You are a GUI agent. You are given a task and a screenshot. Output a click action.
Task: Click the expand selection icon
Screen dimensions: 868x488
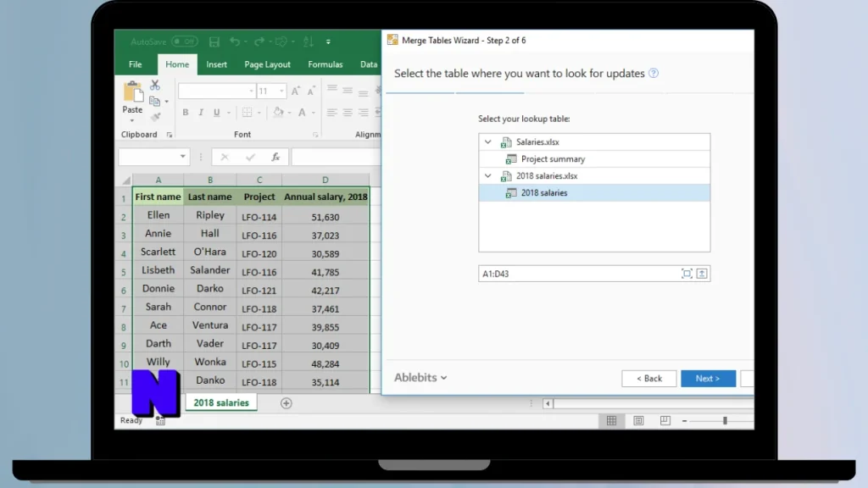[687, 274]
